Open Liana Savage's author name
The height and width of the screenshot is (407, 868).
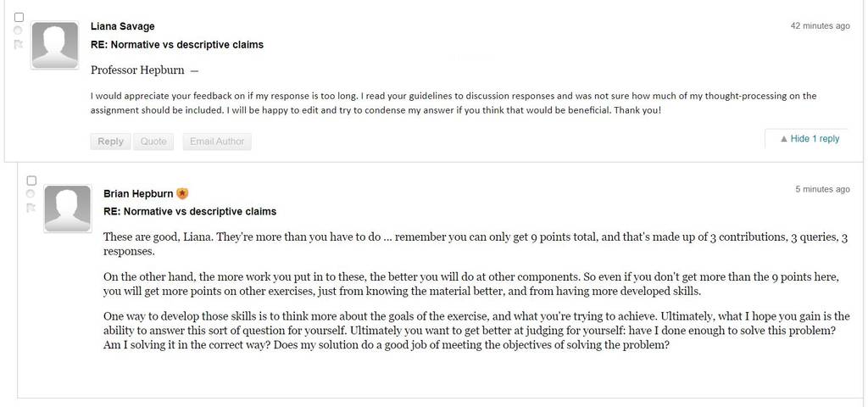pos(122,26)
